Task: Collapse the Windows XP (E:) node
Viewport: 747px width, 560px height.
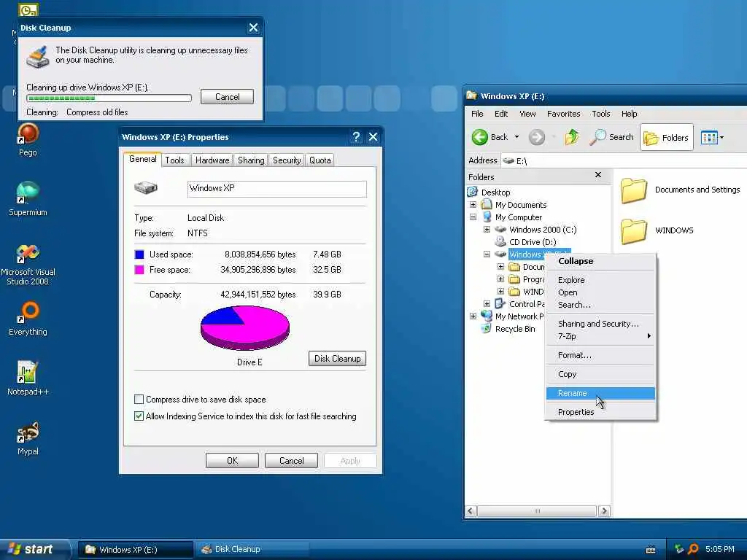Action: click(x=487, y=254)
